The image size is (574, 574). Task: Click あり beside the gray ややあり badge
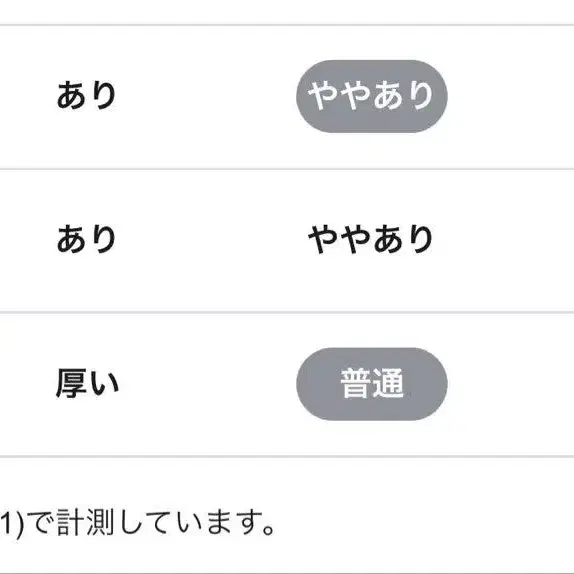click(86, 95)
